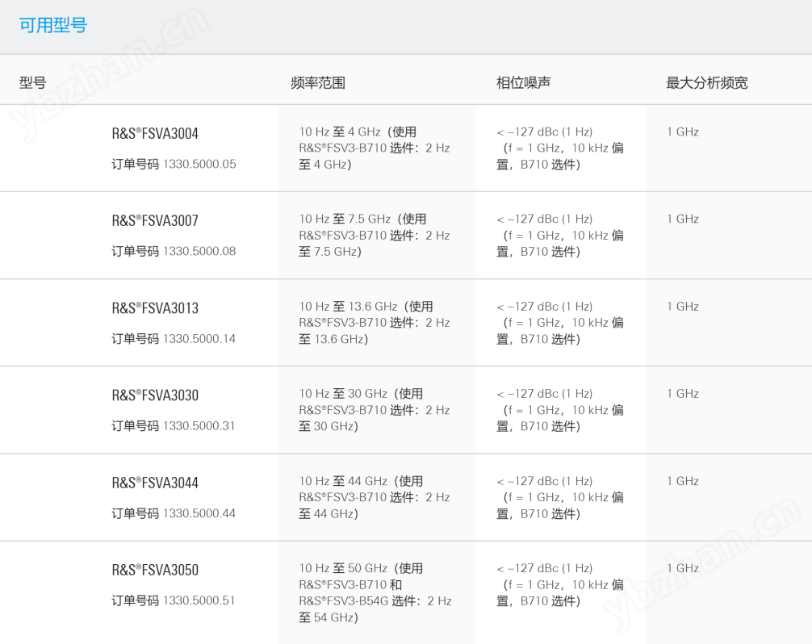Select the 最大分析频宽 column header

pos(706,82)
